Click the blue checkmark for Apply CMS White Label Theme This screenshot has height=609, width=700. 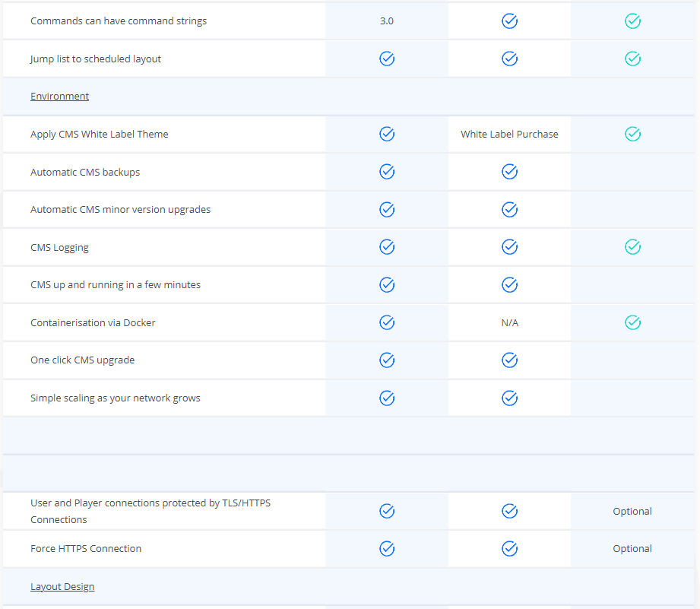click(x=387, y=134)
